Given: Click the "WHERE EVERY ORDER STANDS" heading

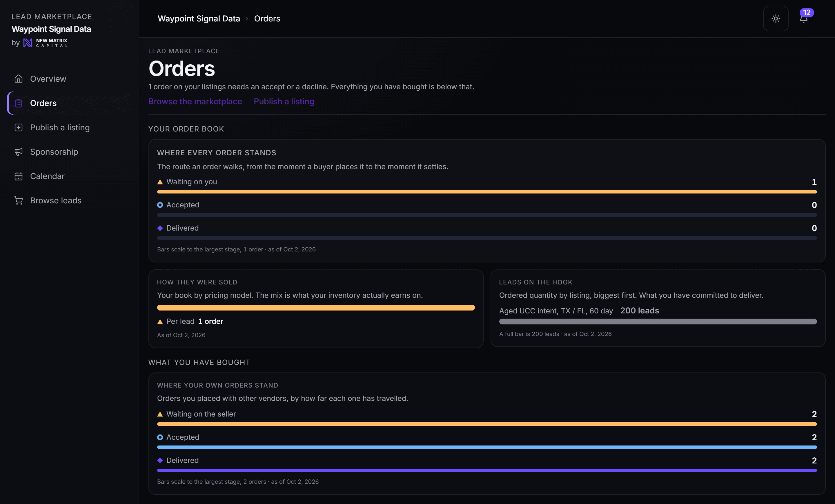Looking at the screenshot, I should point(217,153).
